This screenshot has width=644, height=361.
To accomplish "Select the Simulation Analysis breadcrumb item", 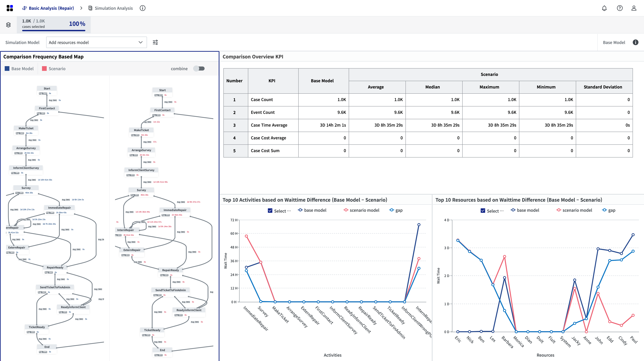I will point(114,8).
